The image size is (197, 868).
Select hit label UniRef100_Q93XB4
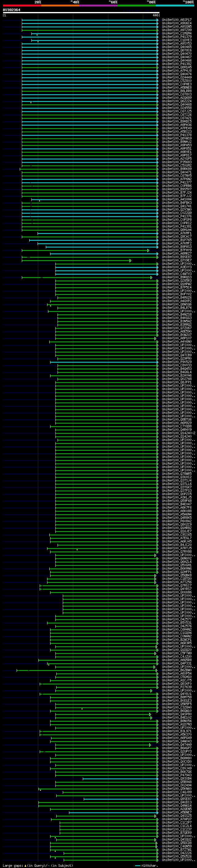(176, 778)
